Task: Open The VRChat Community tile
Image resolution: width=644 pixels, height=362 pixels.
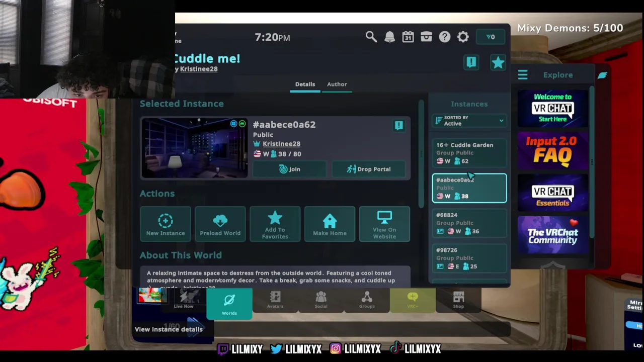Action: (552, 235)
